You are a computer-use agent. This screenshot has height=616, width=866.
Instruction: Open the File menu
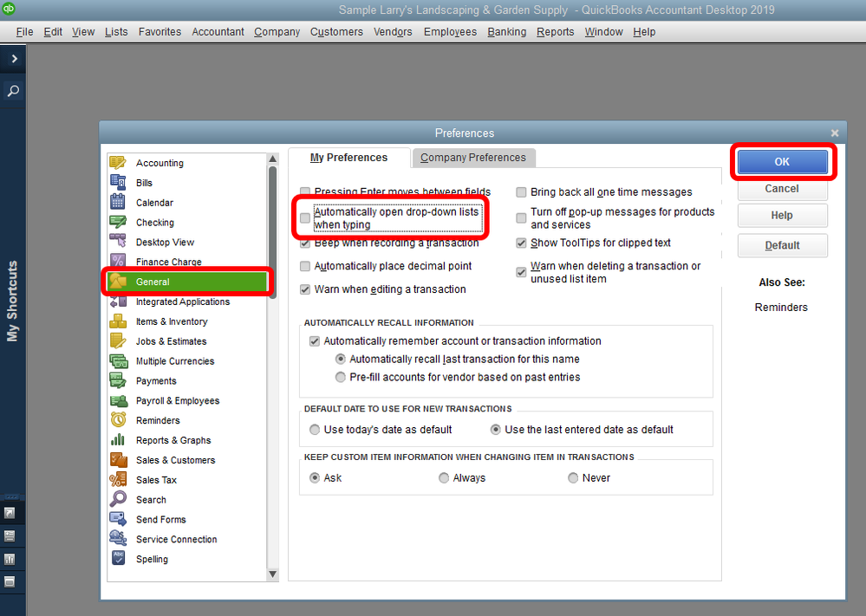[24, 32]
